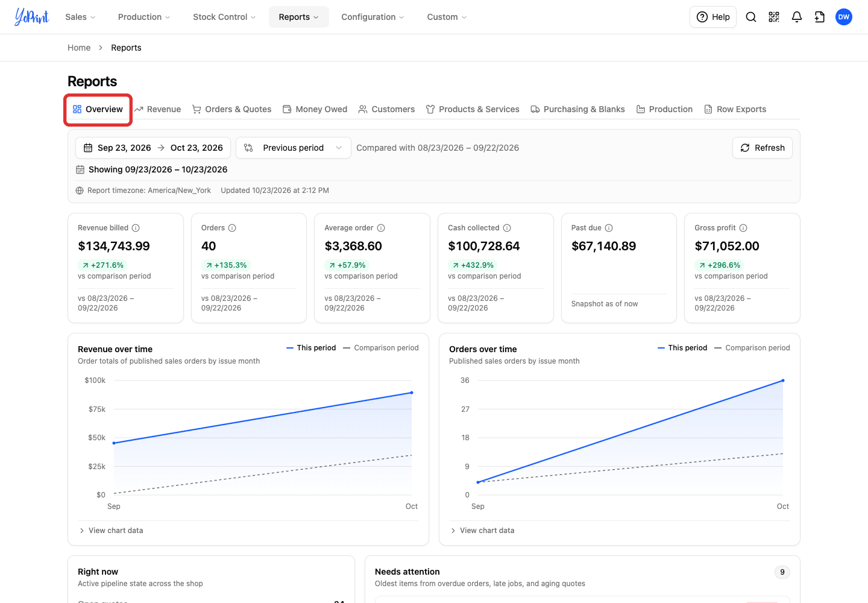Click the Refresh button
868x603 pixels.
click(763, 148)
